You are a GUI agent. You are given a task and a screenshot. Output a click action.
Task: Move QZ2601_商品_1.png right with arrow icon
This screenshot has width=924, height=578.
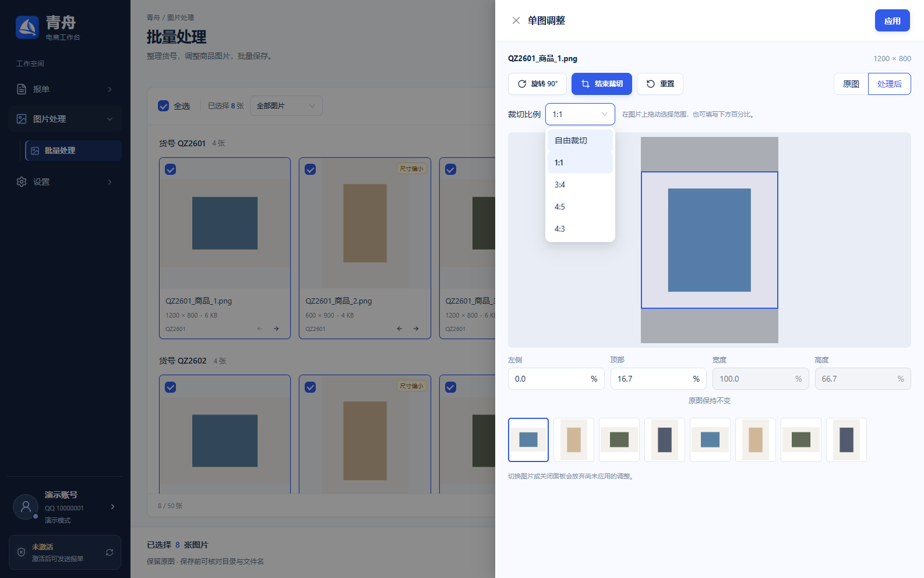pyautogui.click(x=276, y=329)
